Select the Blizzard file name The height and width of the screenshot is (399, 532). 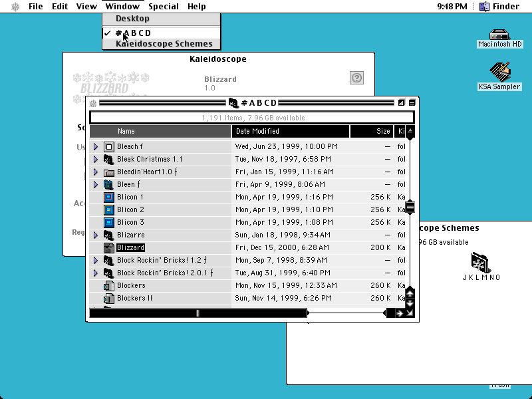[x=130, y=247]
